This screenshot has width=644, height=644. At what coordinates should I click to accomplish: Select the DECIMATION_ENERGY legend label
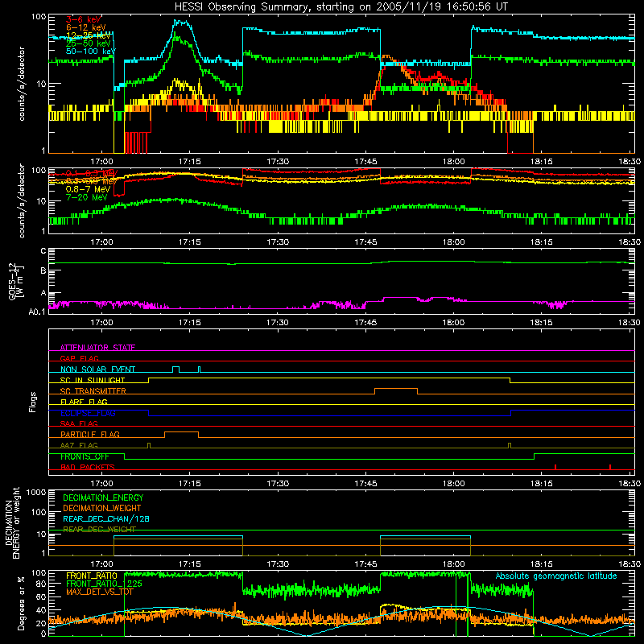[x=103, y=497]
